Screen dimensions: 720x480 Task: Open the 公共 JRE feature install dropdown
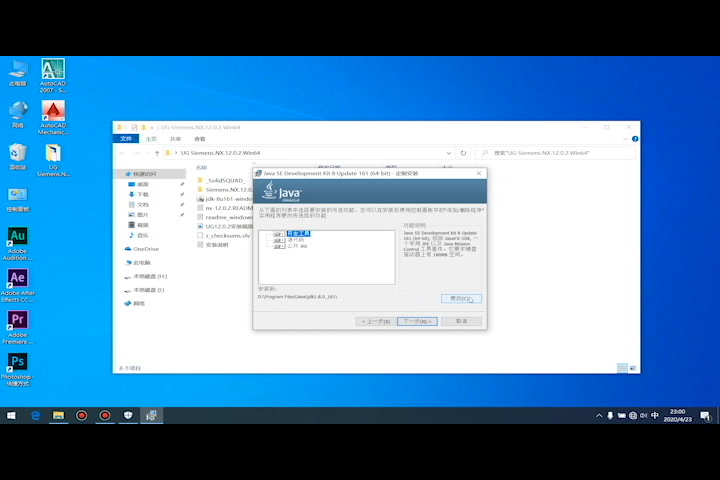tap(280, 246)
